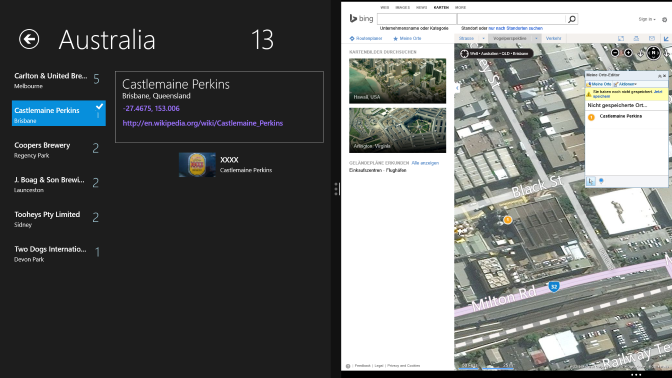Open the Sign in dropdown
The width and height of the screenshot is (672, 378).
pyautogui.click(x=647, y=19)
